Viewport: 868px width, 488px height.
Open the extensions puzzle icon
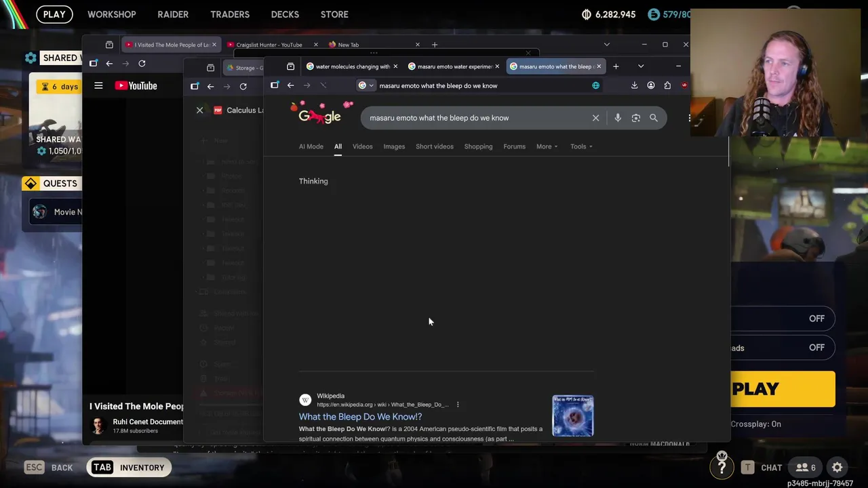point(667,85)
